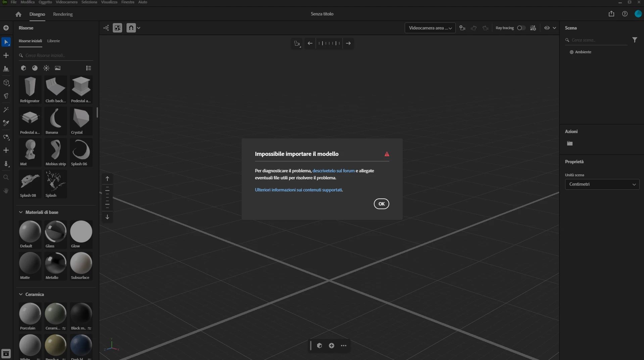Switch to Librerie tab
644x360 pixels.
coord(53,41)
